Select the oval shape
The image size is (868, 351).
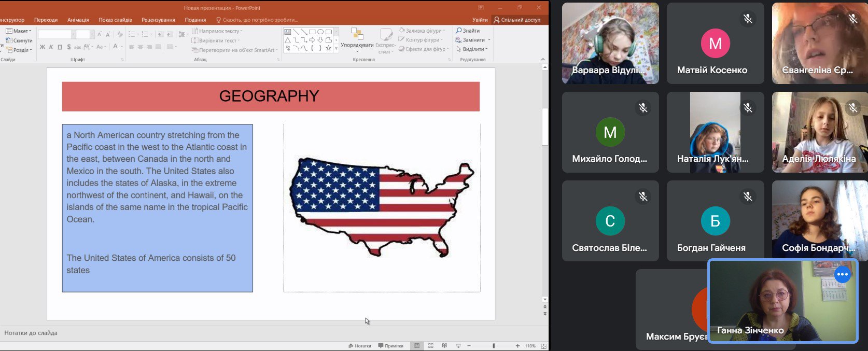(x=320, y=32)
